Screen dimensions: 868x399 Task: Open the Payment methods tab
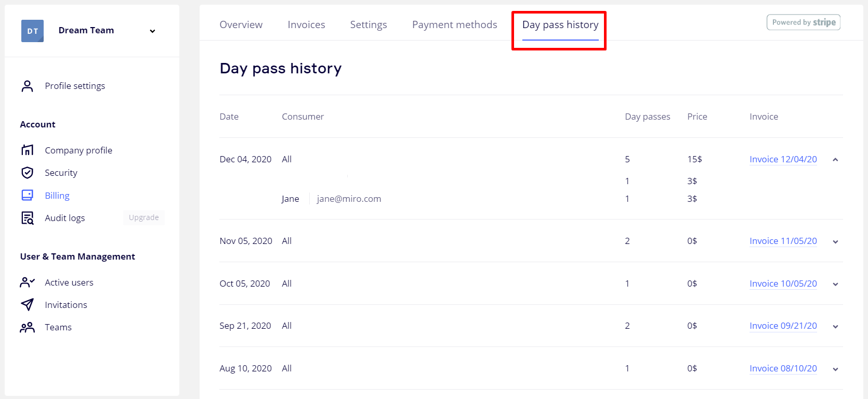tap(454, 24)
